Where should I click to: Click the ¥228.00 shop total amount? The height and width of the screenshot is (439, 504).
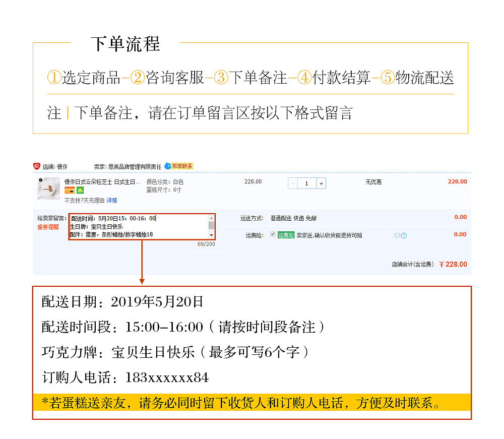[453, 264]
